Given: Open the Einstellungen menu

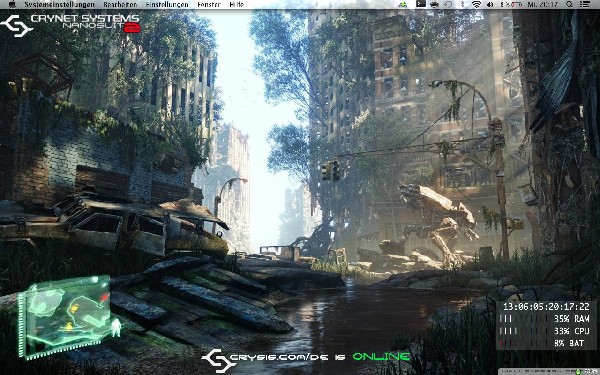Looking at the screenshot, I should coord(167,5).
